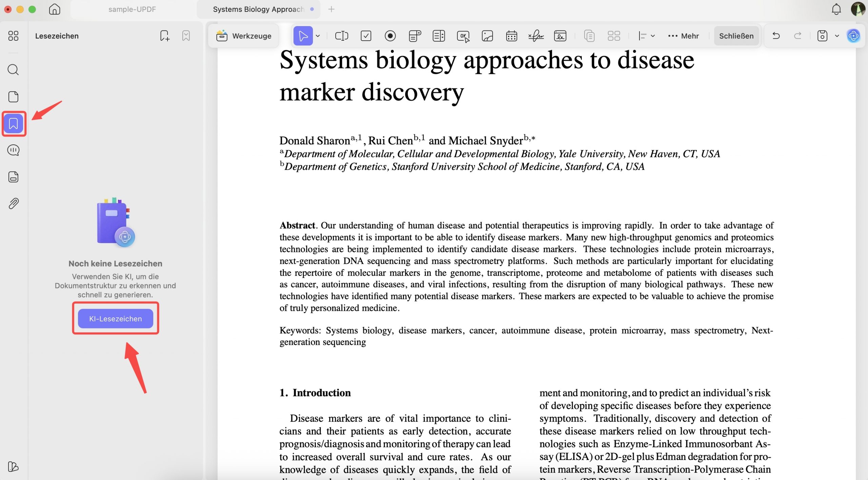Undo the last action
This screenshot has height=480, width=868.
776,36
